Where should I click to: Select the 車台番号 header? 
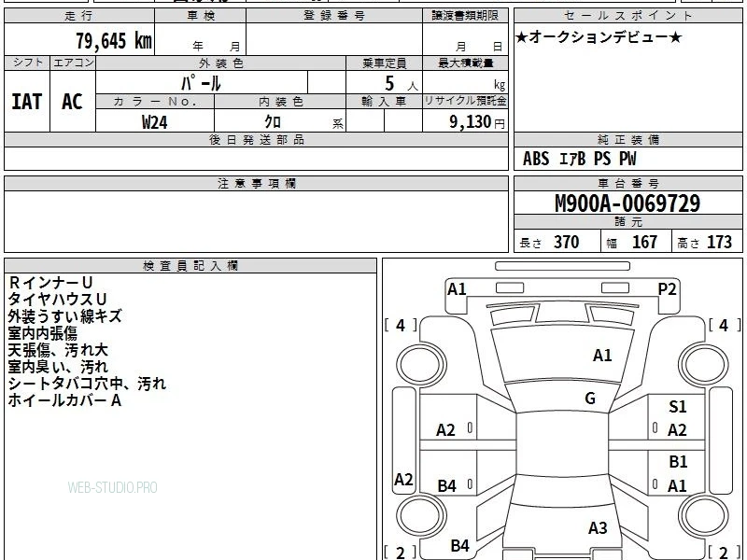[x=627, y=183]
